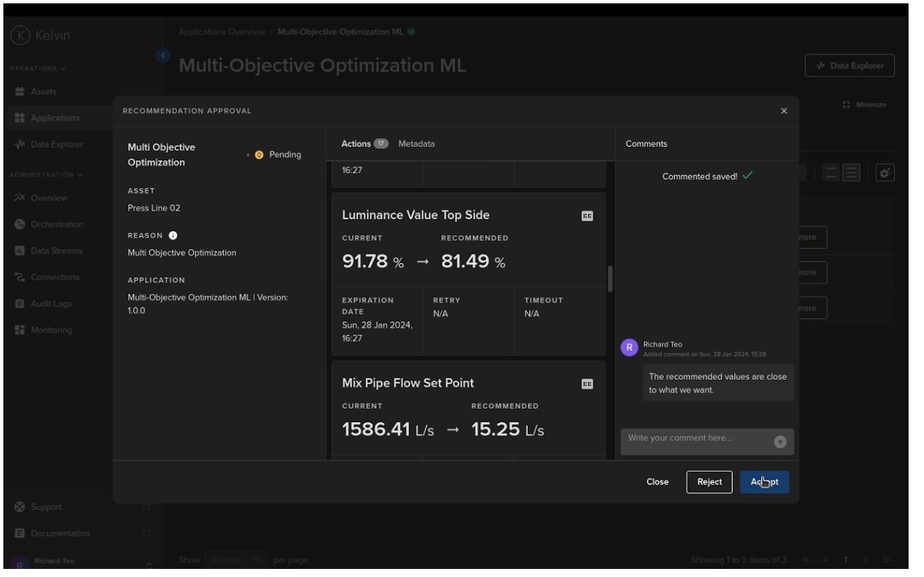Viewport: 924px width, 577px height.
Task: Click the info icon beside REASON
Action: 173,235
